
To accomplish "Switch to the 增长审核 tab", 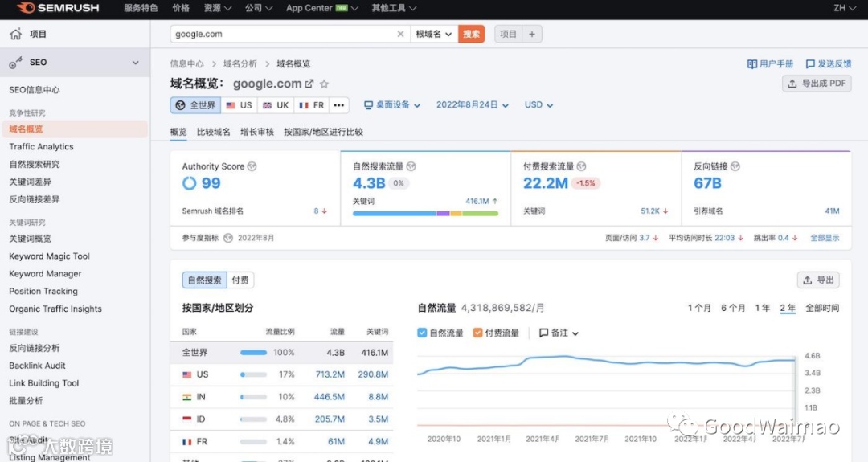I will coord(257,132).
